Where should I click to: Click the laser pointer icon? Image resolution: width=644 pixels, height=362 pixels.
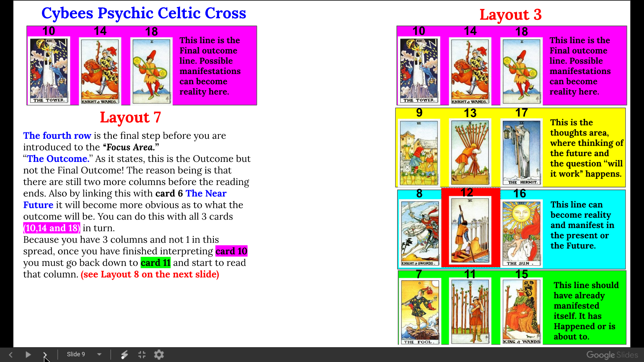click(124, 355)
